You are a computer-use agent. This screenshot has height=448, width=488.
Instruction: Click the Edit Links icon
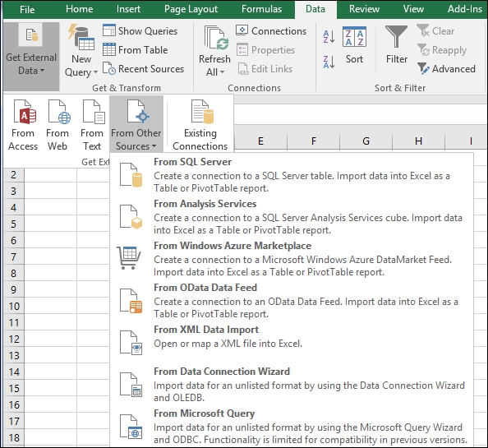[x=242, y=68]
